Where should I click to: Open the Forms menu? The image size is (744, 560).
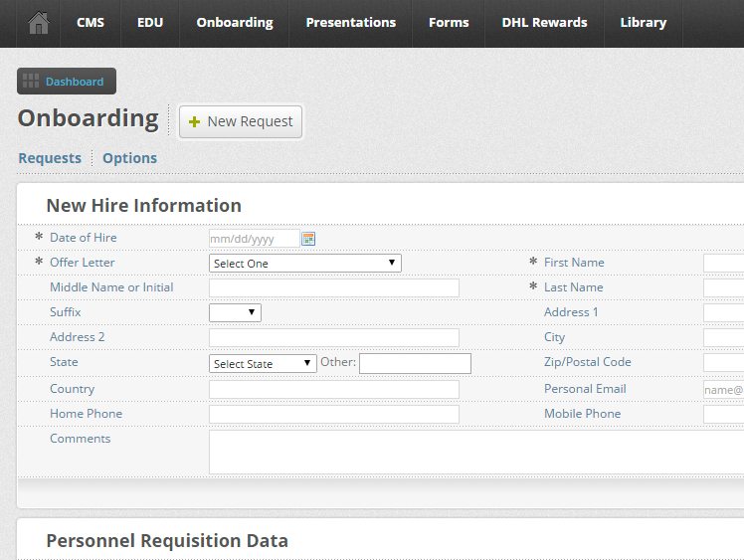pos(449,23)
